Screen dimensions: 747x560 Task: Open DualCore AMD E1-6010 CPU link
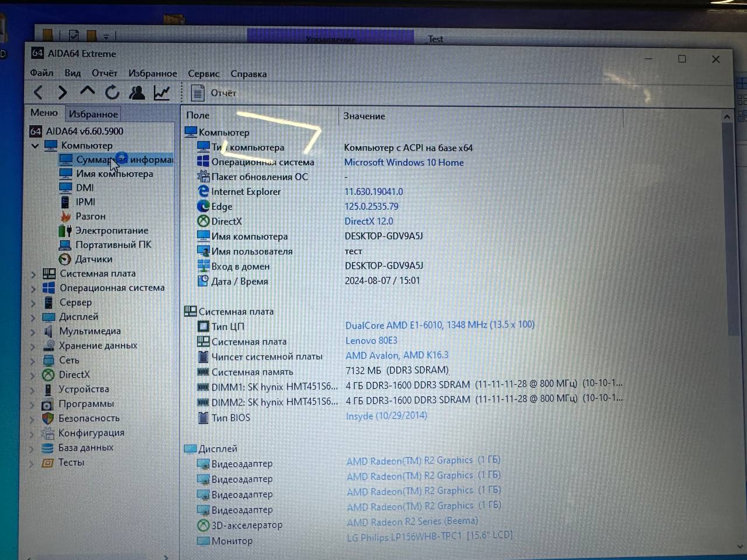(440, 325)
